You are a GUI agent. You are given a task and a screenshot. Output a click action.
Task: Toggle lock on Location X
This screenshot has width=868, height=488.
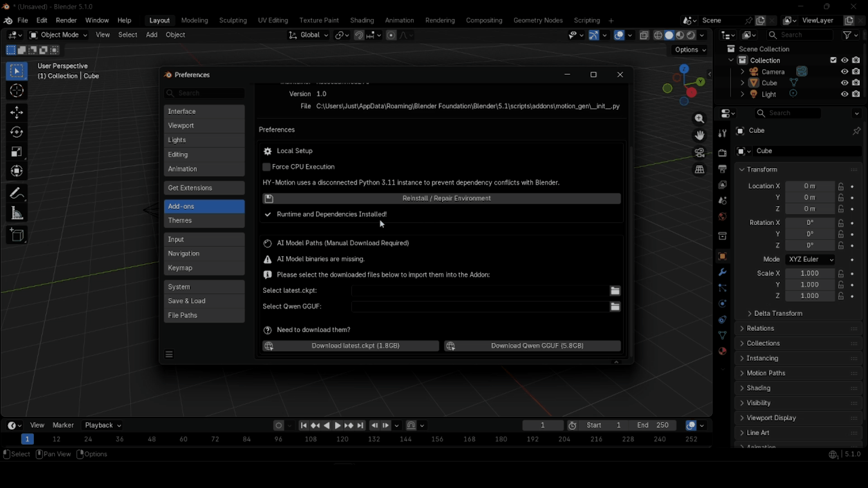(840, 186)
